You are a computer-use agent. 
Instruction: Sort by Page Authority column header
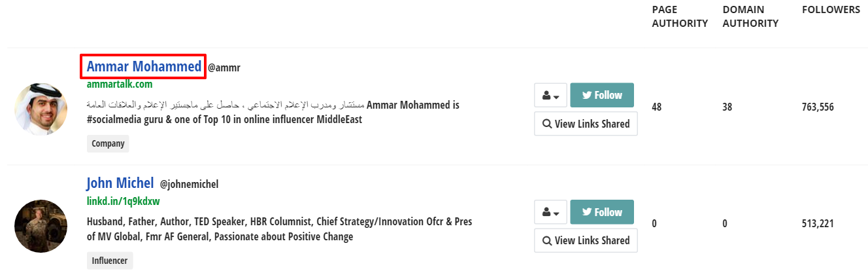coord(680,16)
